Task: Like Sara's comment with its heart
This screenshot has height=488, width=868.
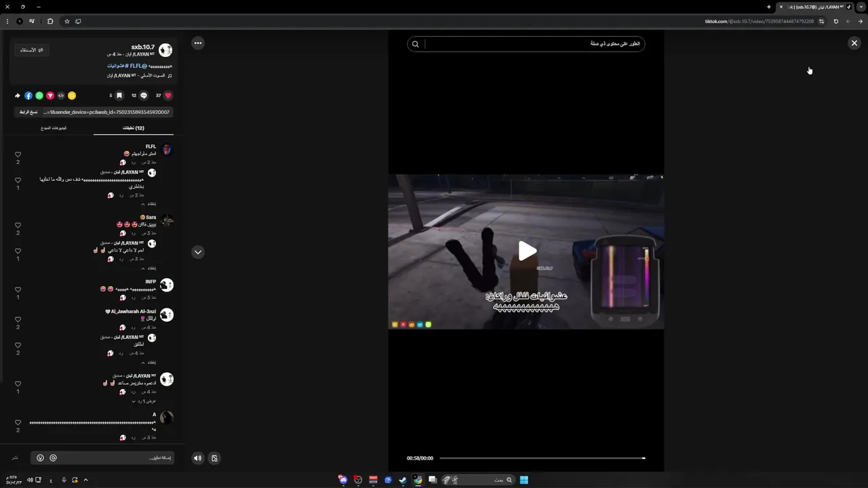Action: pos(18,225)
